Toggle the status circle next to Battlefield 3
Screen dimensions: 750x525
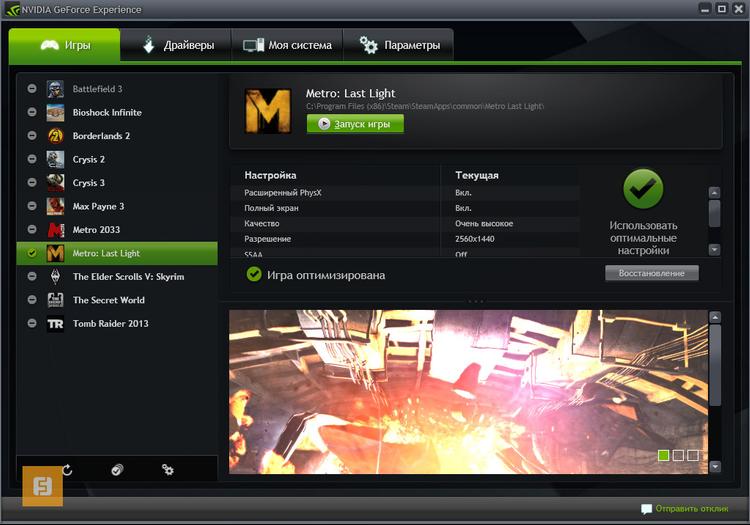click(x=32, y=89)
